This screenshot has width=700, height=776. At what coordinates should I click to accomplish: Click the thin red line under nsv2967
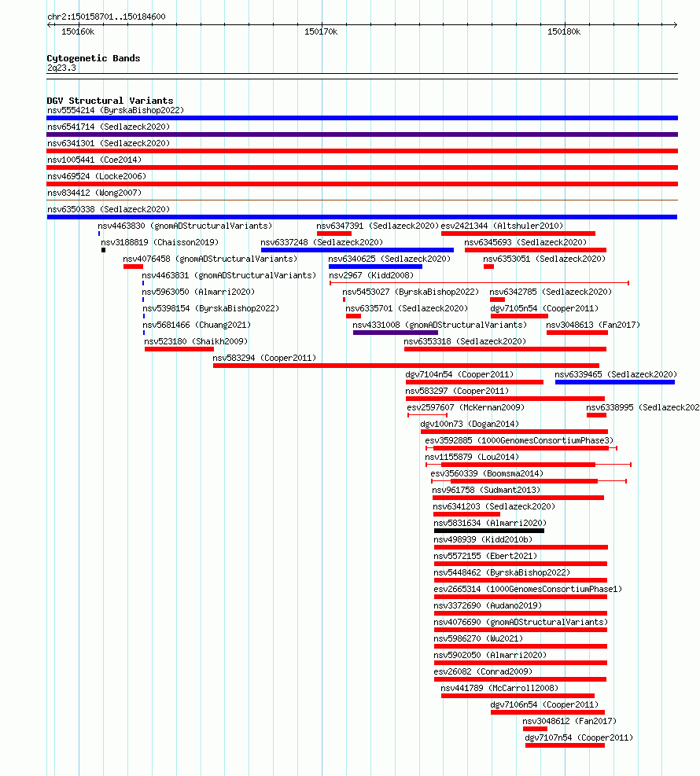coord(479,283)
